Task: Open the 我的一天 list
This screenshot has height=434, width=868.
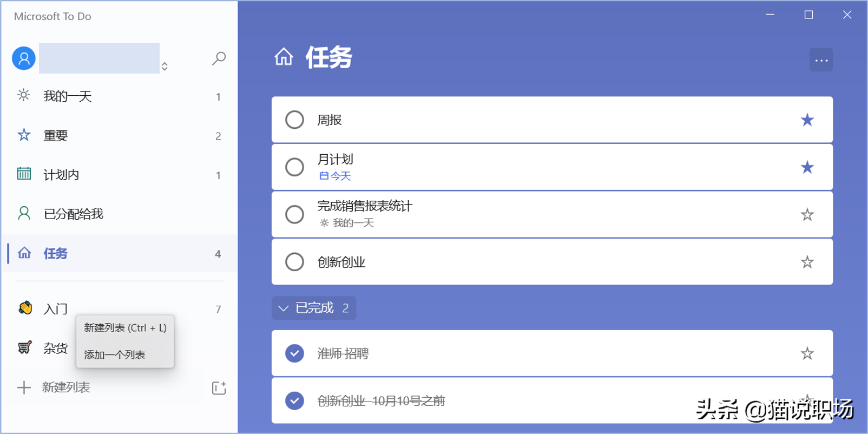Action: click(68, 97)
